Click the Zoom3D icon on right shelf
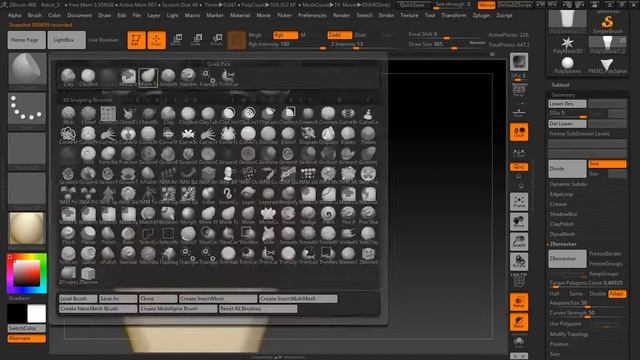 pyautogui.click(x=519, y=242)
